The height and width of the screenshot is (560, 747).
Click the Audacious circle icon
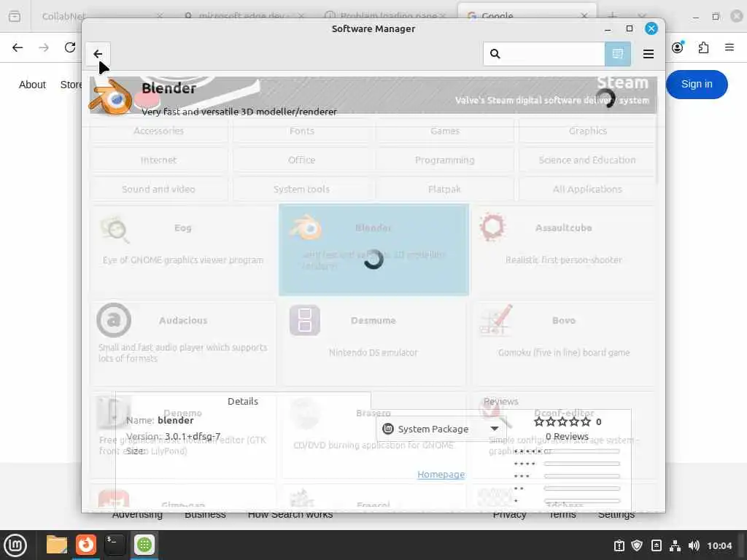(x=113, y=320)
